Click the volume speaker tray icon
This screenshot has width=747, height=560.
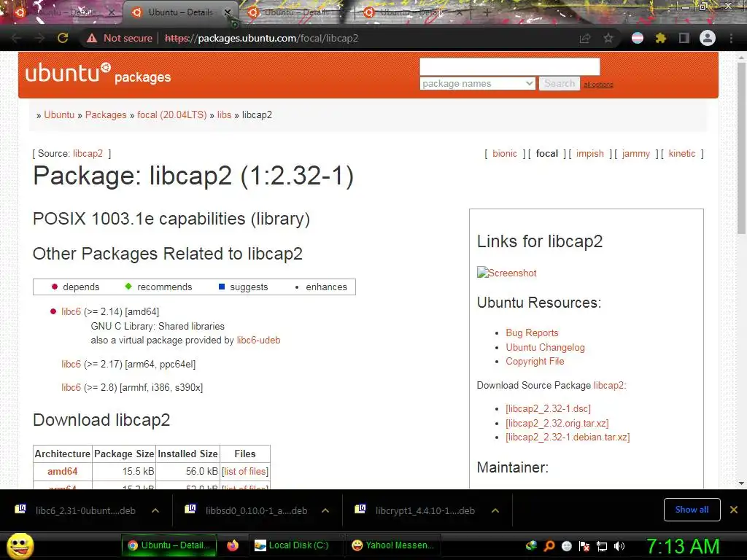point(619,546)
